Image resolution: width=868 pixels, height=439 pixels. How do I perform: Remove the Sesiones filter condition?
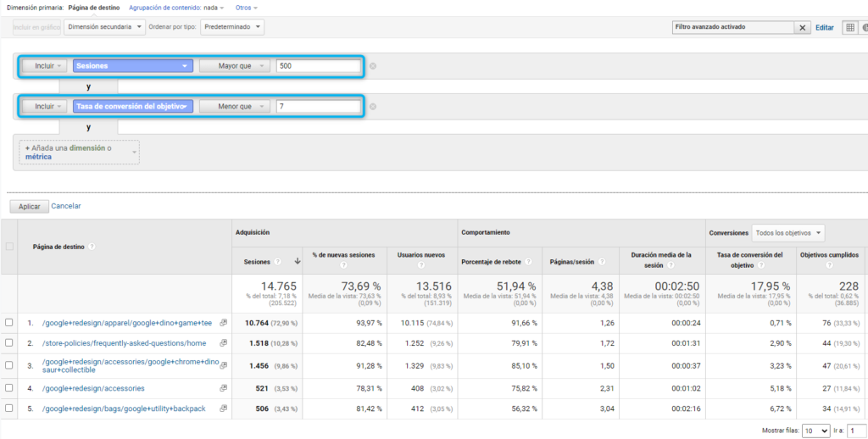tap(373, 66)
